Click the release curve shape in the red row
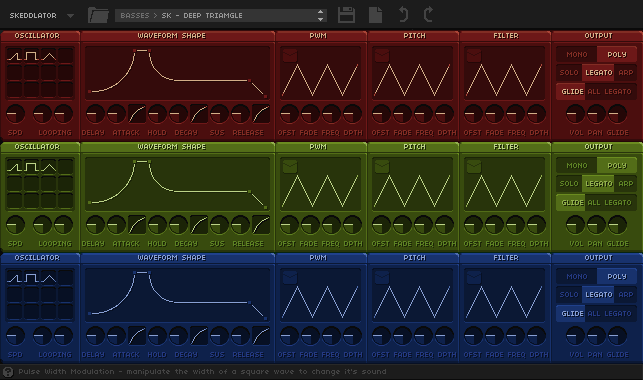 pyautogui.click(x=261, y=114)
